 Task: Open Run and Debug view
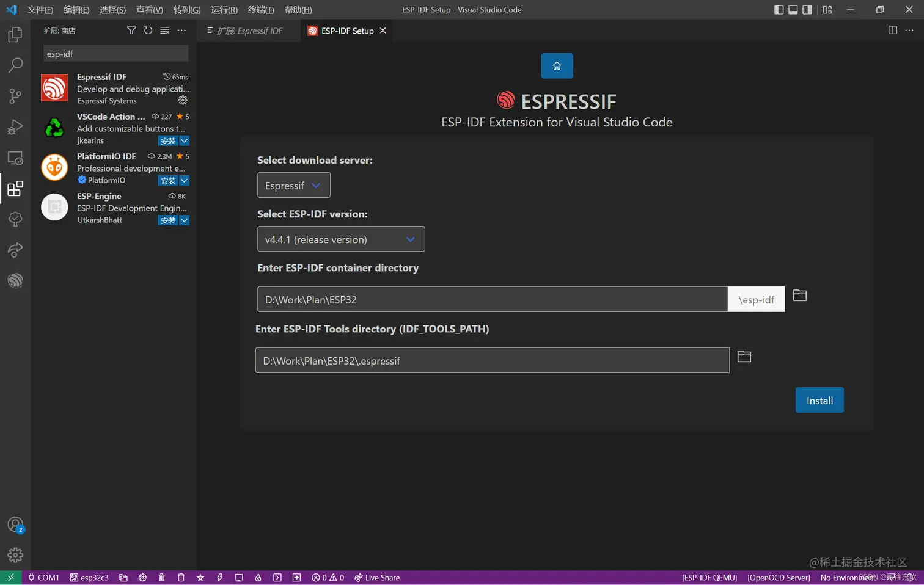click(15, 127)
